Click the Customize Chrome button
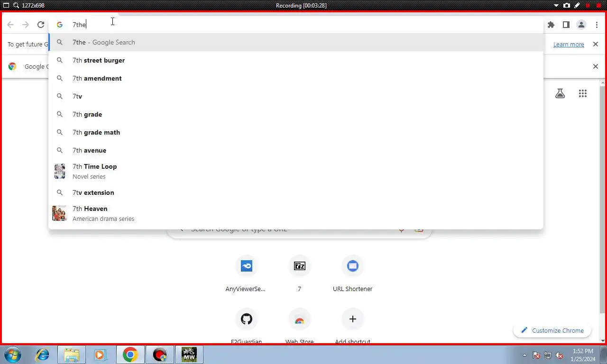Image resolution: width=607 pixels, height=364 pixels. pyautogui.click(x=552, y=330)
